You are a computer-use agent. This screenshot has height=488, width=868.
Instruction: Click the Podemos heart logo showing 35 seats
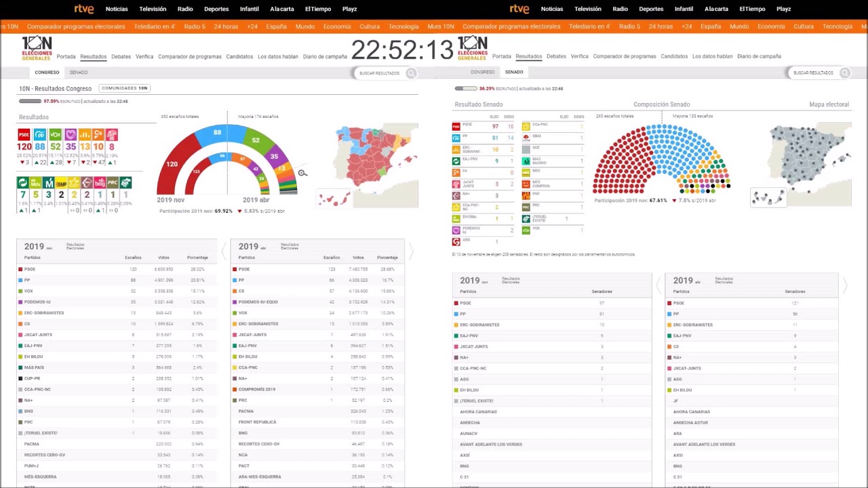click(x=71, y=134)
